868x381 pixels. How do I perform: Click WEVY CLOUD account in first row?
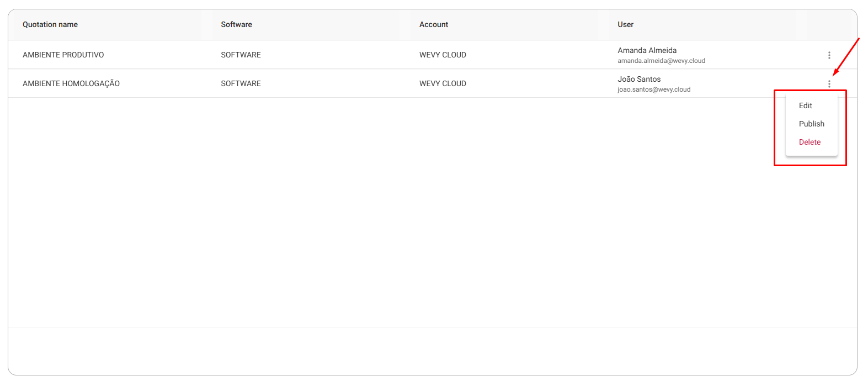443,55
